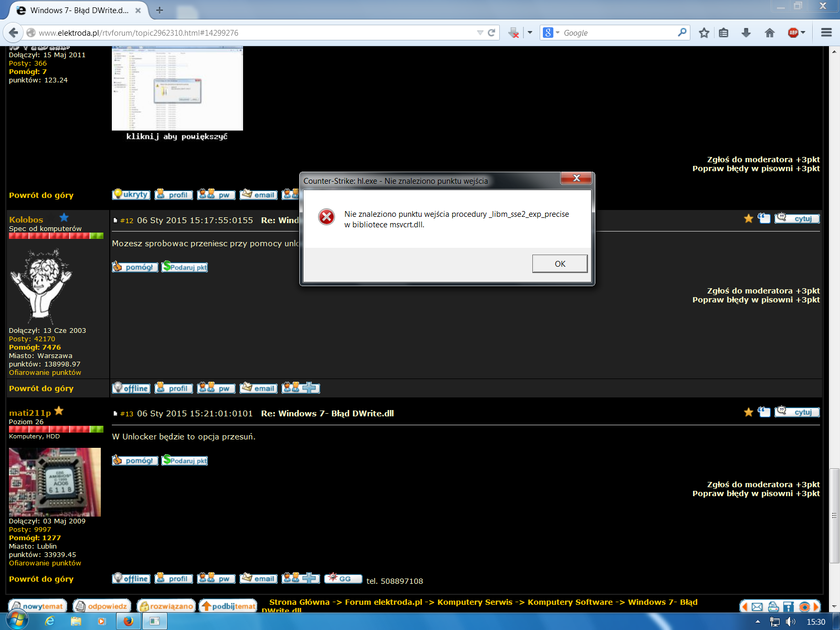
Task: Click 'email' in the row with 'ukryty'
Action: [259, 194]
